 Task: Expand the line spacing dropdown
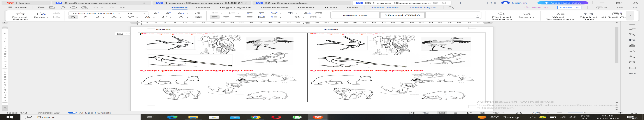pyautogui.click(x=280, y=17)
